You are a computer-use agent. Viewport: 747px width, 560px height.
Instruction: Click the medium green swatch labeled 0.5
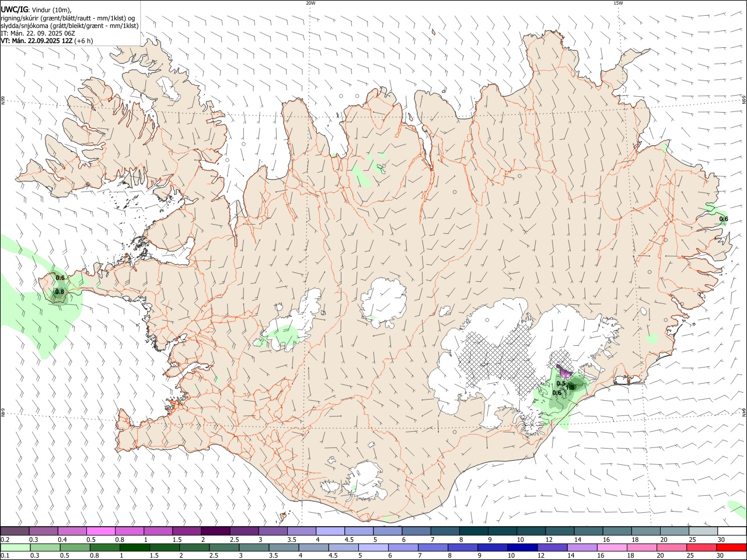tap(75, 548)
